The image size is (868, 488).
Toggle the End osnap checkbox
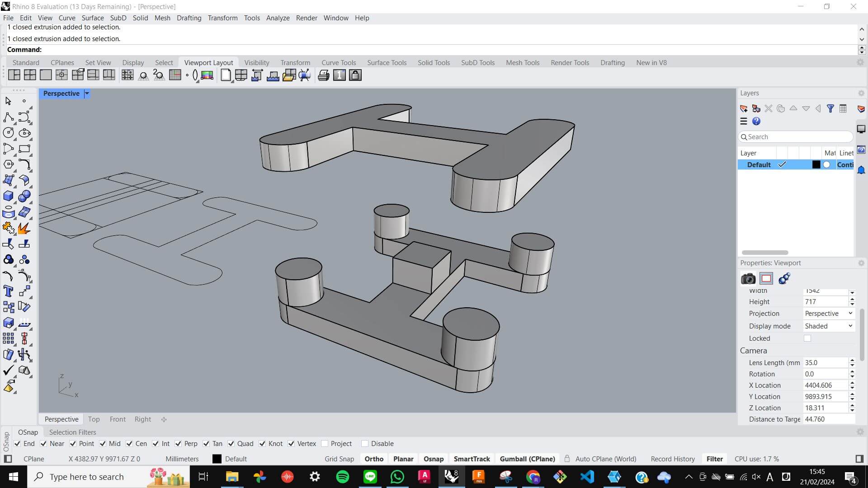(x=17, y=444)
